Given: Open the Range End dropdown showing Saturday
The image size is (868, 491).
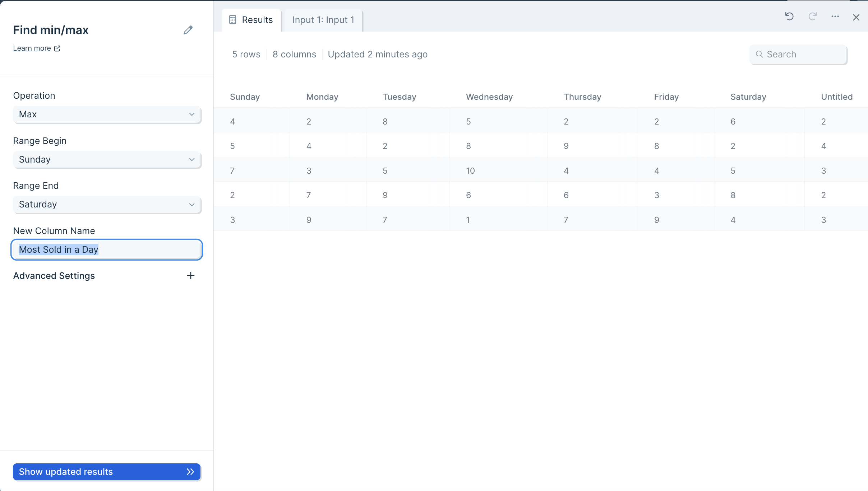Looking at the screenshot, I should click(107, 205).
